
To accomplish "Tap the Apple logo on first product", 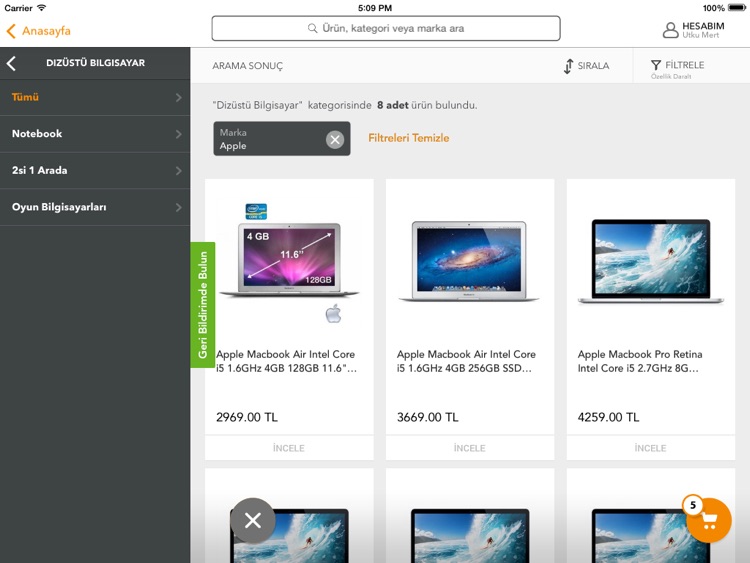I will tap(333, 314).
